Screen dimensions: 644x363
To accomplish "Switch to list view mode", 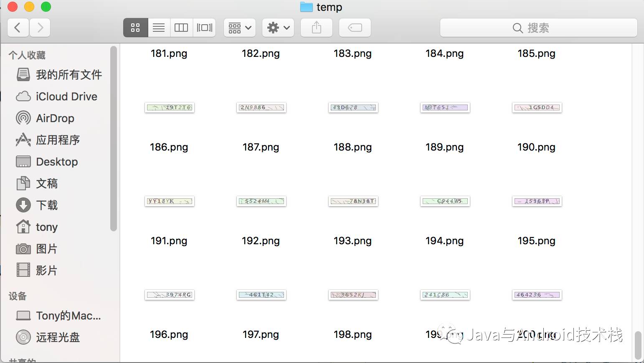I will point(159,28).
